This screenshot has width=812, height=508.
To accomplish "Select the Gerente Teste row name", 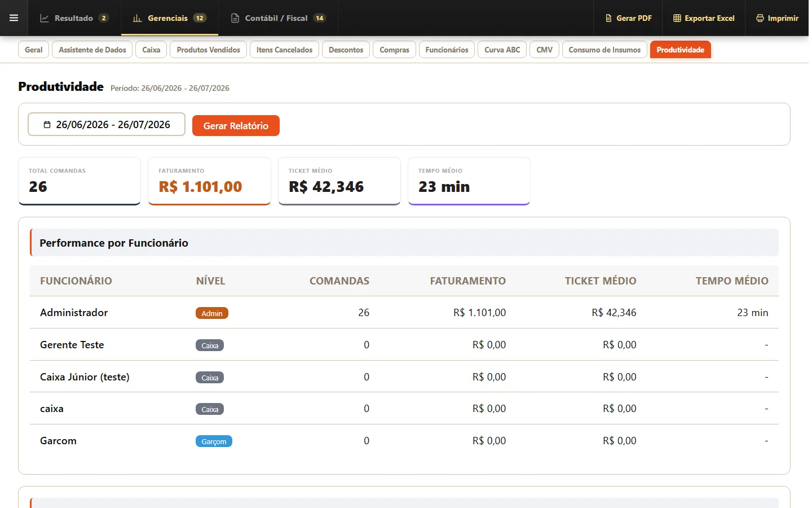I will point(72,345).
